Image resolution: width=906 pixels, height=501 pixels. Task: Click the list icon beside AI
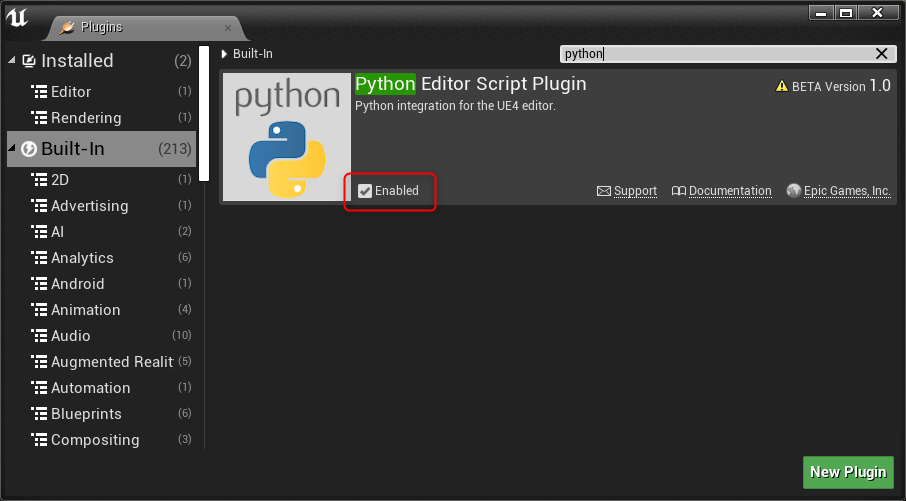pos(39,232)
